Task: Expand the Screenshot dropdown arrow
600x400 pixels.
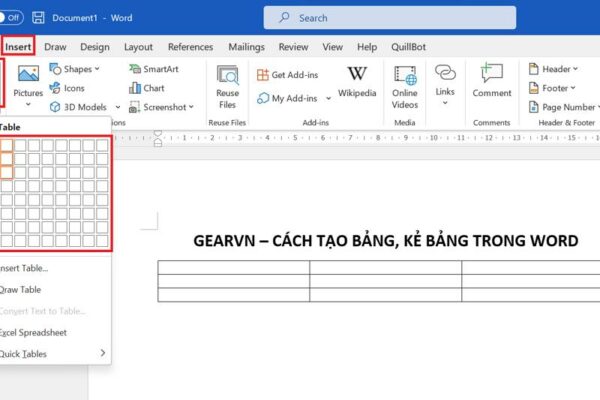Action: (x=191, y=107)
